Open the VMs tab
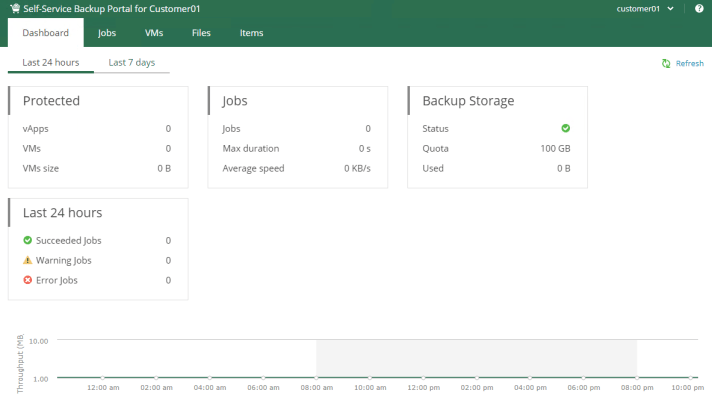The height and width of the screenshot is (411, 712). click(x=154, y=33)
